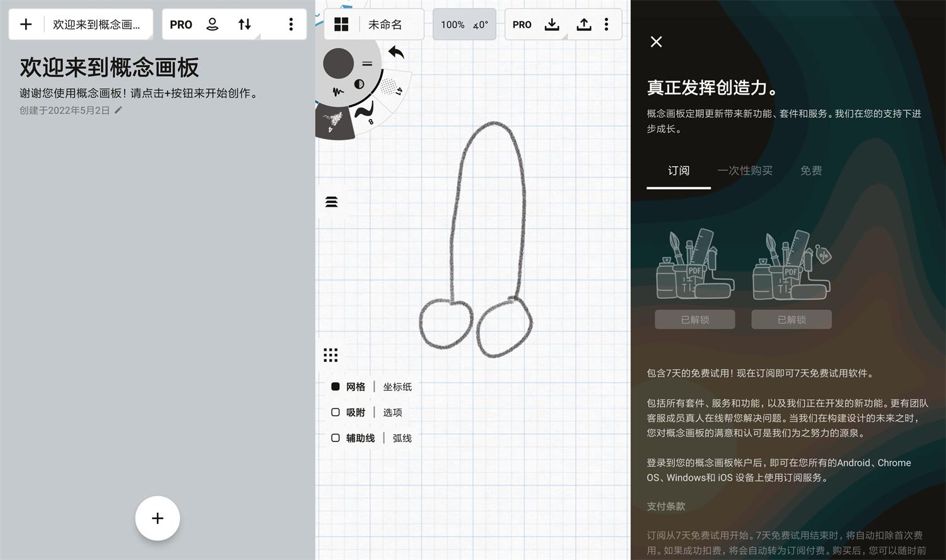Open the 弧线 guide type option
Image resolution: width=946 pixels, height=560 pixels.
(x=402, y=438)
